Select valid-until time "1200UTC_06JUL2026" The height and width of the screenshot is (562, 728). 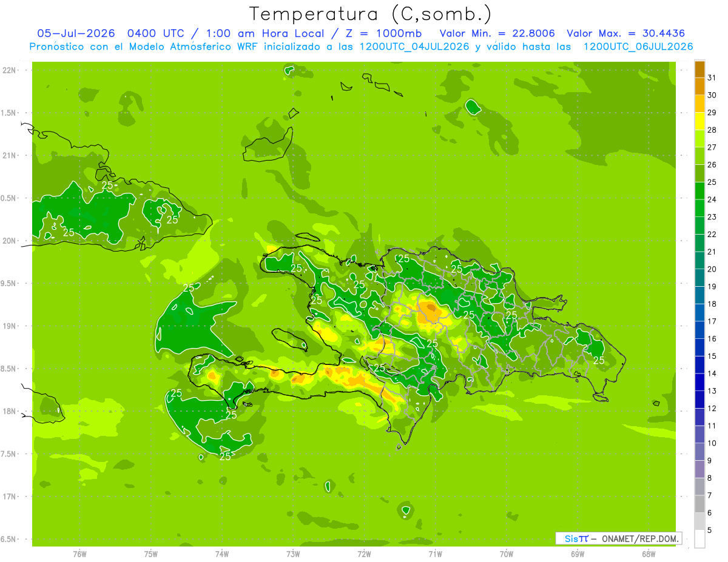pyautogui.click(x=638, y=47)
